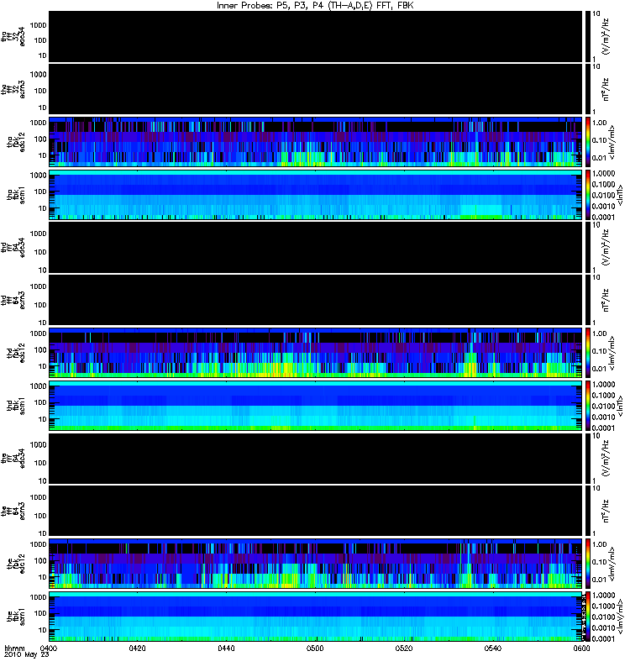Click the <|nT|> unit label of thd fbk scm1
The image size is (630, 672).
619,406
